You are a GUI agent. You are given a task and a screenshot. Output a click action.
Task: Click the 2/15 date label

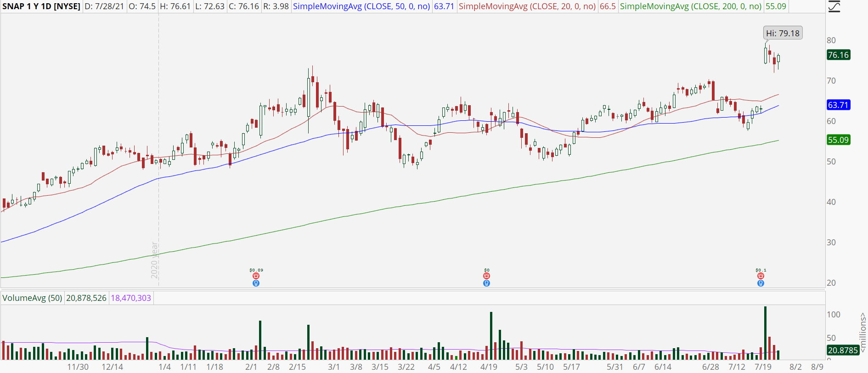298,367
